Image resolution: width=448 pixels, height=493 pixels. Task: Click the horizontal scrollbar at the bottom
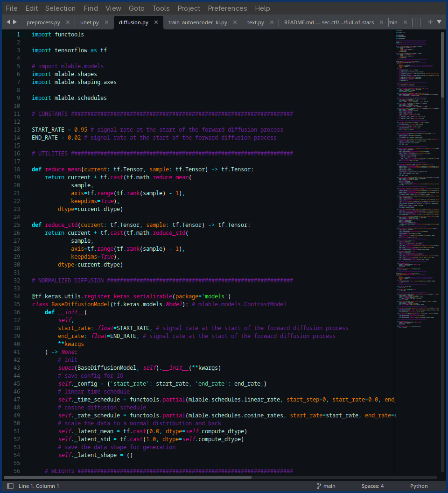coord(128,477)
